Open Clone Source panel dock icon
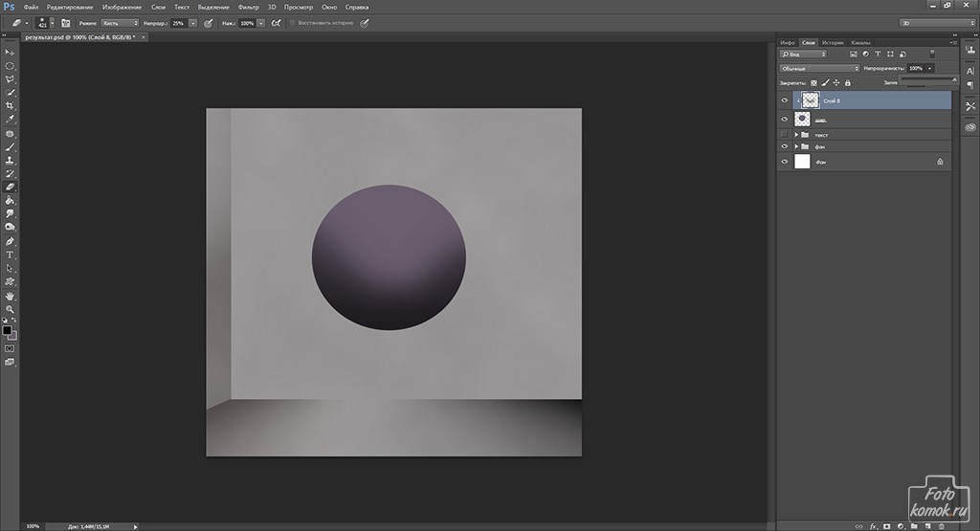980x531 pixels. pos(970,50)
